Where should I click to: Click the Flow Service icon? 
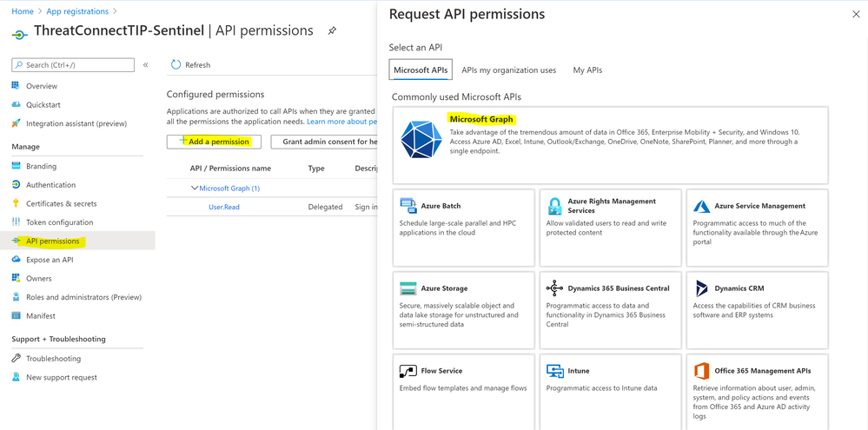pyautogui.click(x=408, y=371)
